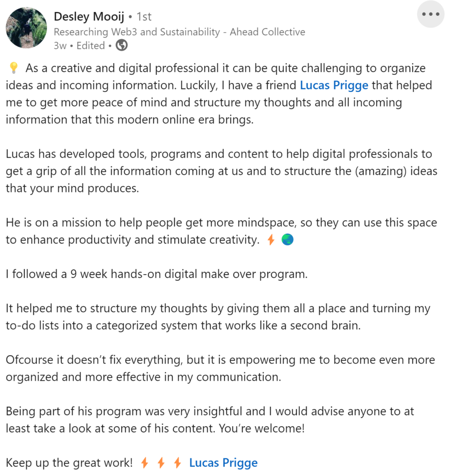The height and width of the screenshot is (476, 450).
Task: Follow the Lucas Prigge mention in first paragraph
Action: pyautogui.click(x=334, y=86)
